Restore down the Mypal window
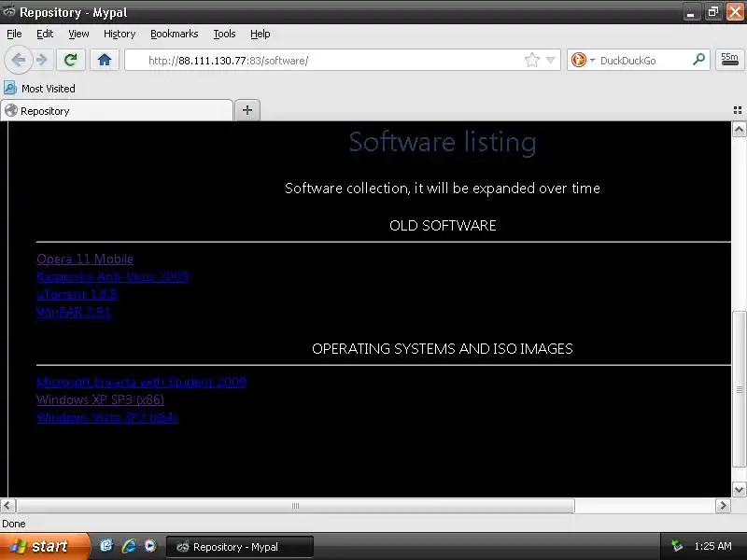 coord(713,12)
